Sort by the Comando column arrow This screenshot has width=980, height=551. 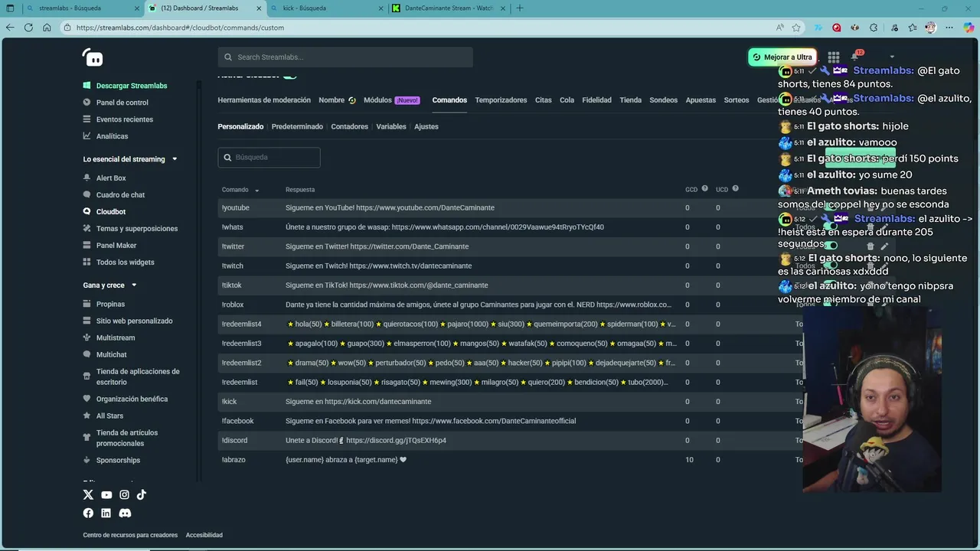point(256,190)
